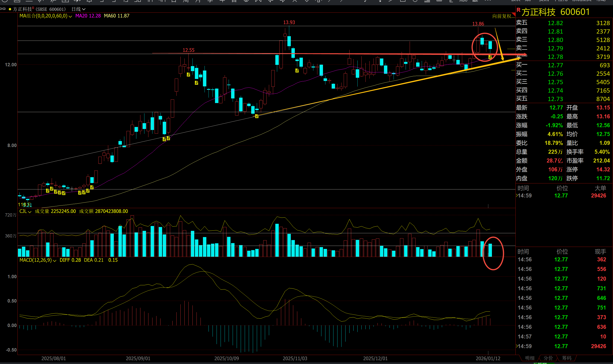Click the 买一 12.77 bid price
The image size is (613, 364).
coord(555,65)
